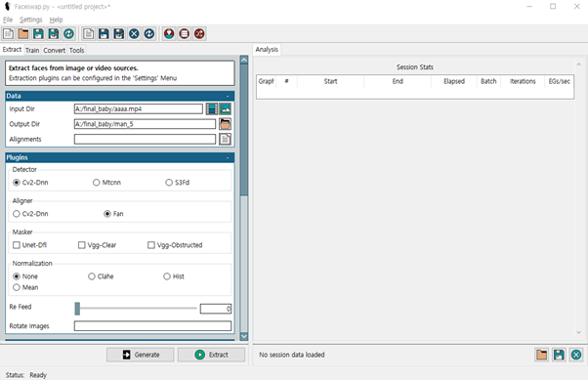The width and height of the screenshot is (588, 380).
Task: Open Train settings red list icon
Action: tap(185, 34)
